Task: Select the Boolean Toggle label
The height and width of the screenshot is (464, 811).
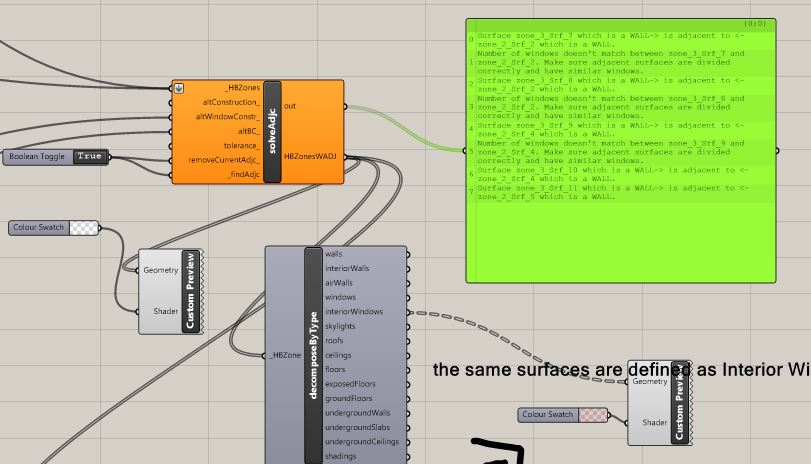Action: 37,156
